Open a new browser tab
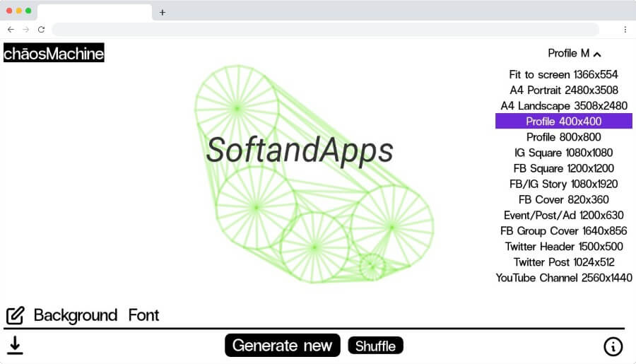The width and height of the screenshot is (636, 364). 163,12
